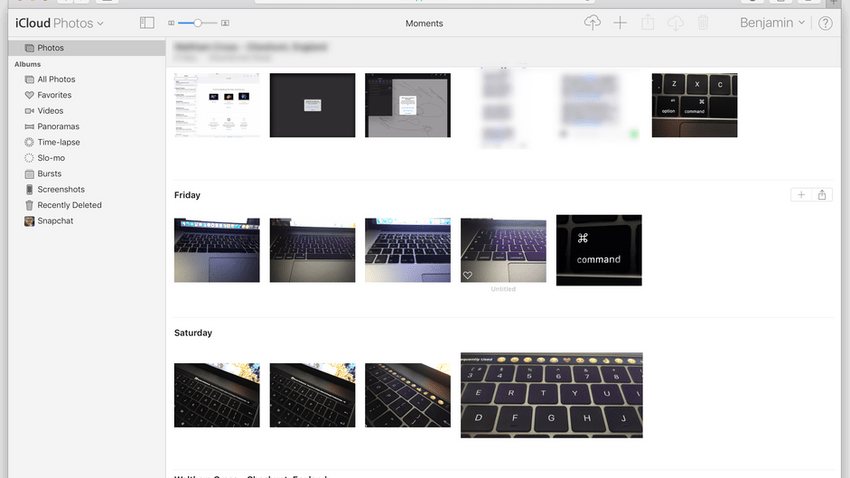Viewport: 850px width, 478px height.
Task: Click the Friday moment add plus button
Action: point(801,195)
